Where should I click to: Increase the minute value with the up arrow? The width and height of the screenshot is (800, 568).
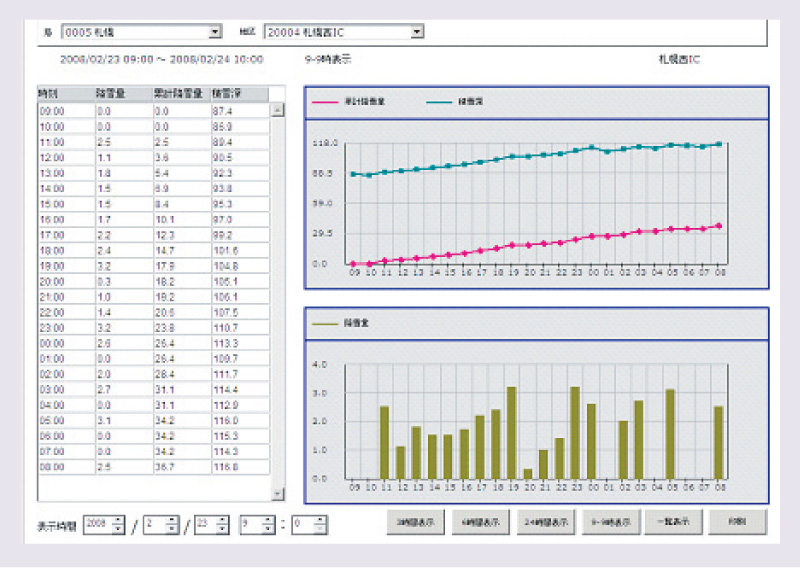321,519
